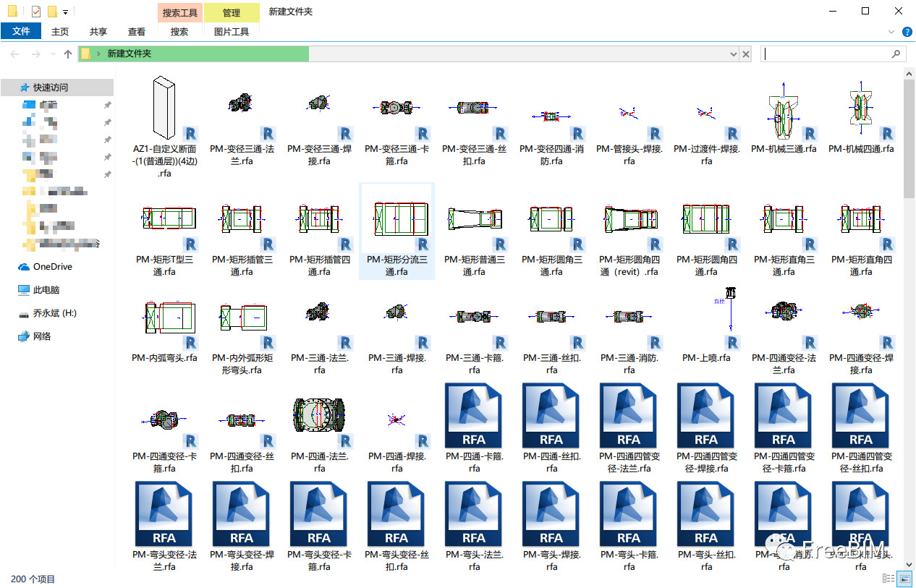The width and height of the screenshot is (916, 588).
Task: Select PM-变径三通-法兰.rfa file icon
Action: 242,108
